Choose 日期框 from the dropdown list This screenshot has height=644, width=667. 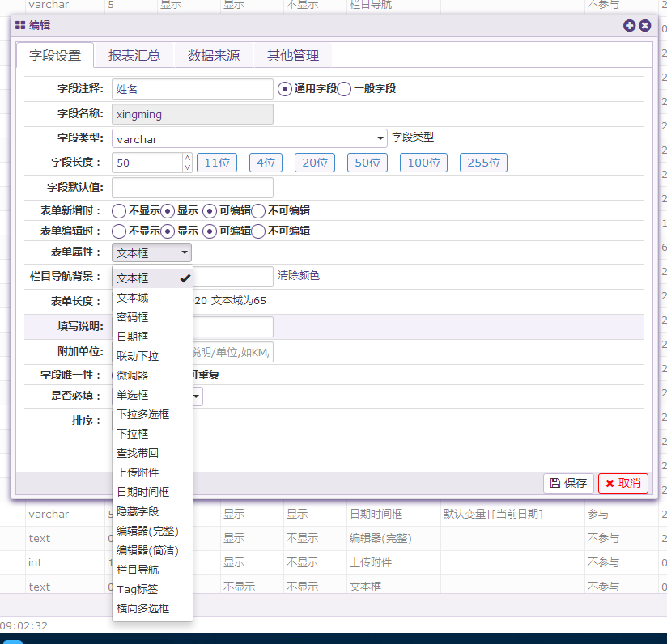(x=133, y=337)
